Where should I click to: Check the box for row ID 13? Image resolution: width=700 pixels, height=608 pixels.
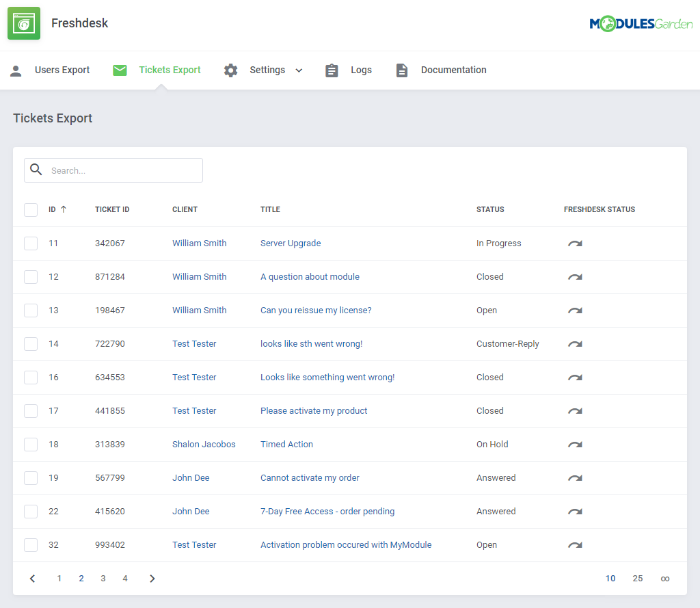pyautogui.click(x=31, y=310)
